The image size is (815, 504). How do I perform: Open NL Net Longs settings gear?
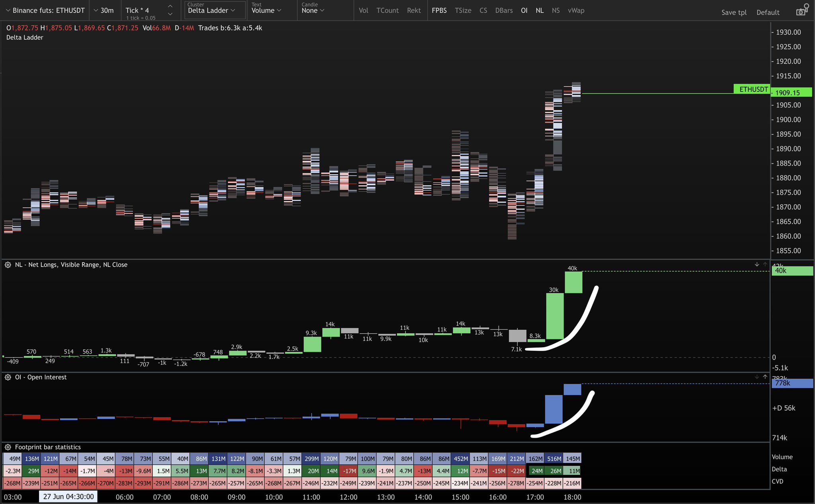(8, 265)
